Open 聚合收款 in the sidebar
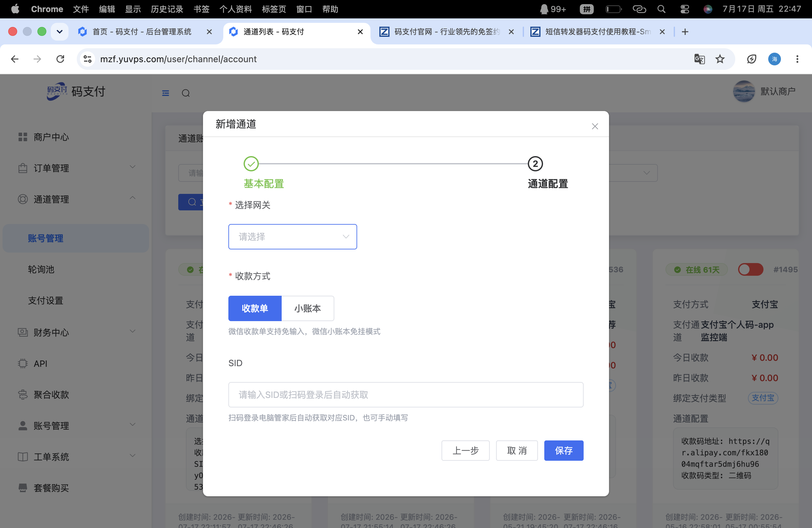Screen dimensions: 812x528 coord(76,394)
